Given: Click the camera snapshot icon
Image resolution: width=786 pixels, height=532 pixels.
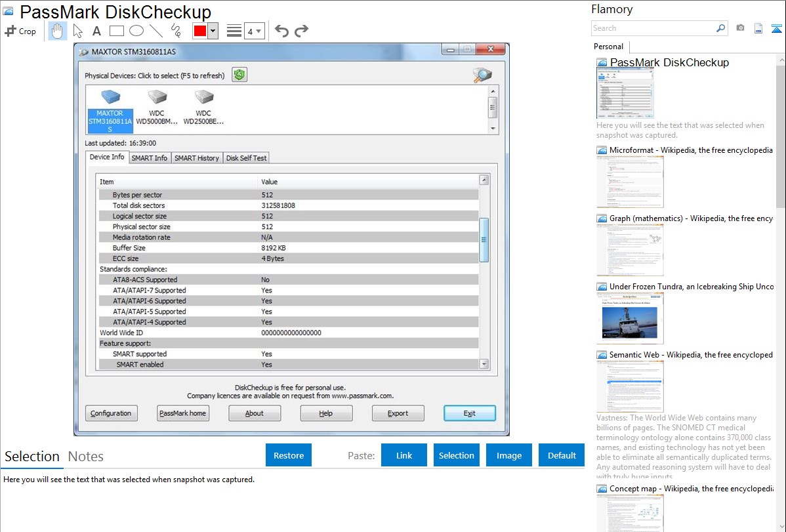Looking at the screenshot, I should point(740,28).
